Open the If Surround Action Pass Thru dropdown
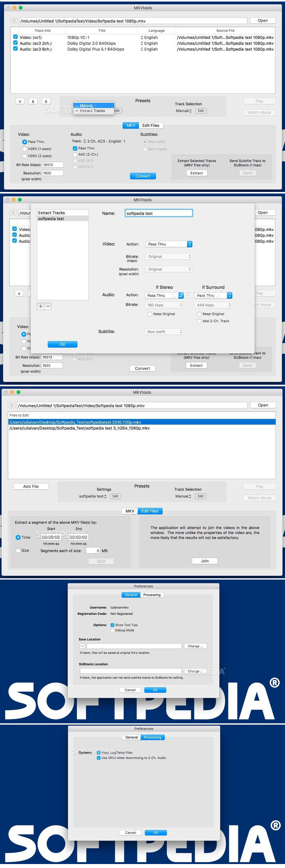Screen dimensions: 285x868 [x=213, y=295]
